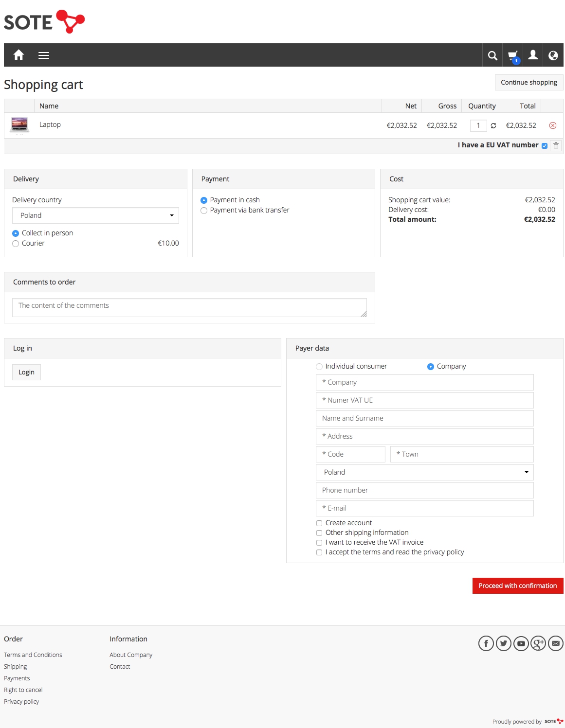Open the Payer data country dropdown
The height and width of the screenshot is (728, 565).
[x=424, y=472]
